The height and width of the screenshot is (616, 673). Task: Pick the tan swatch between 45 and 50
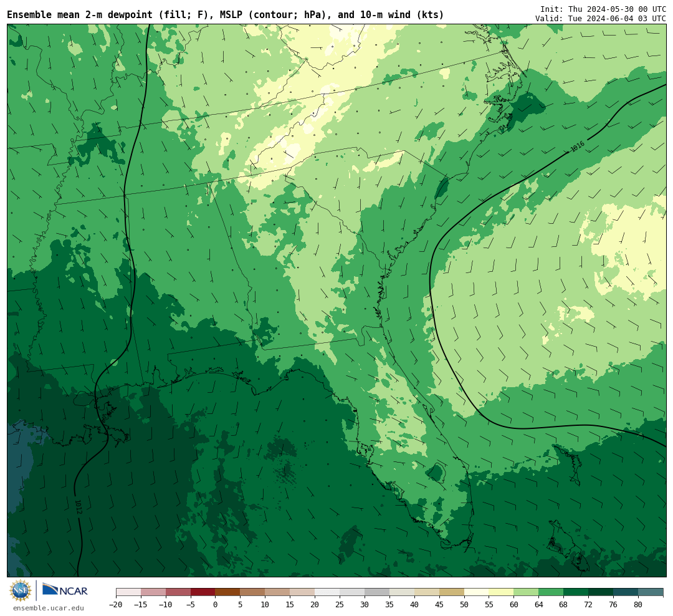point(452,592)
